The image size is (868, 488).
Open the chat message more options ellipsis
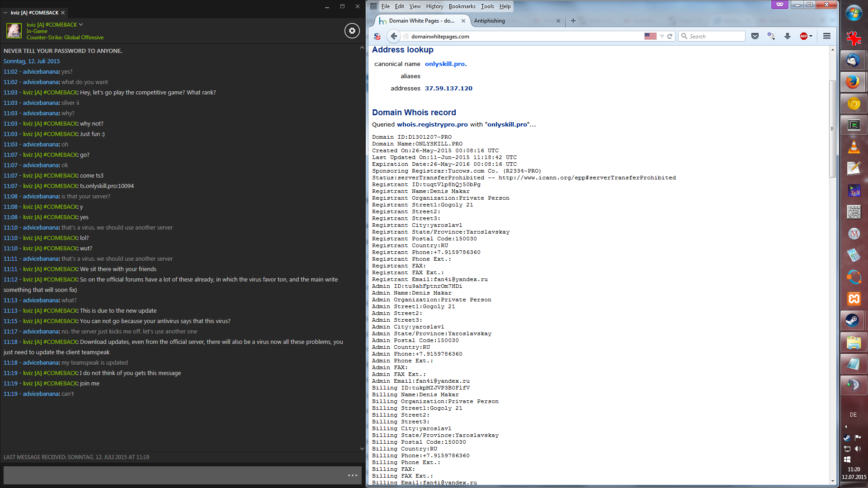pos(353,475)
